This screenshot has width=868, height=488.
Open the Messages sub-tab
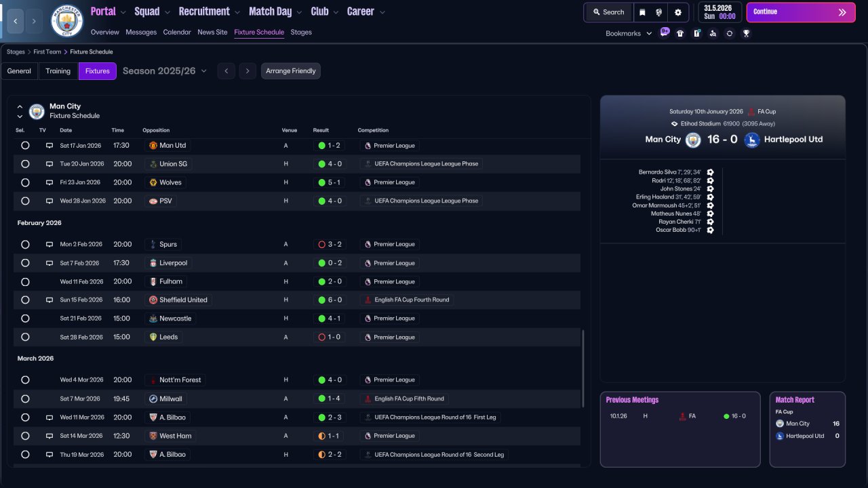tap(141, 33)
